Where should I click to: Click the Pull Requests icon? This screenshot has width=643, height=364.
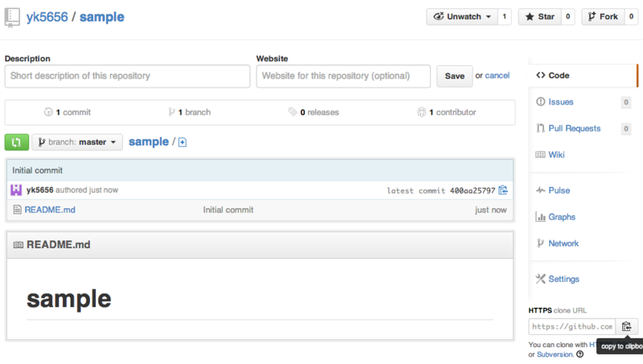[540, 129]
